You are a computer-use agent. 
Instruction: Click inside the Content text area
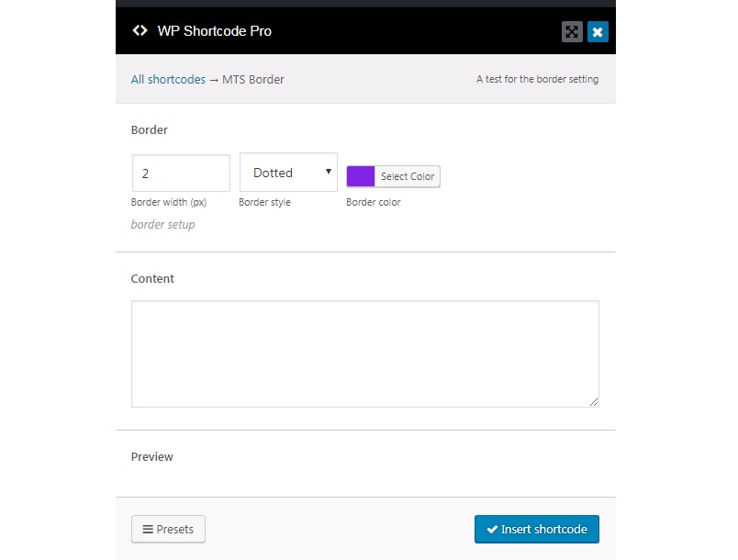pos(364,353)
